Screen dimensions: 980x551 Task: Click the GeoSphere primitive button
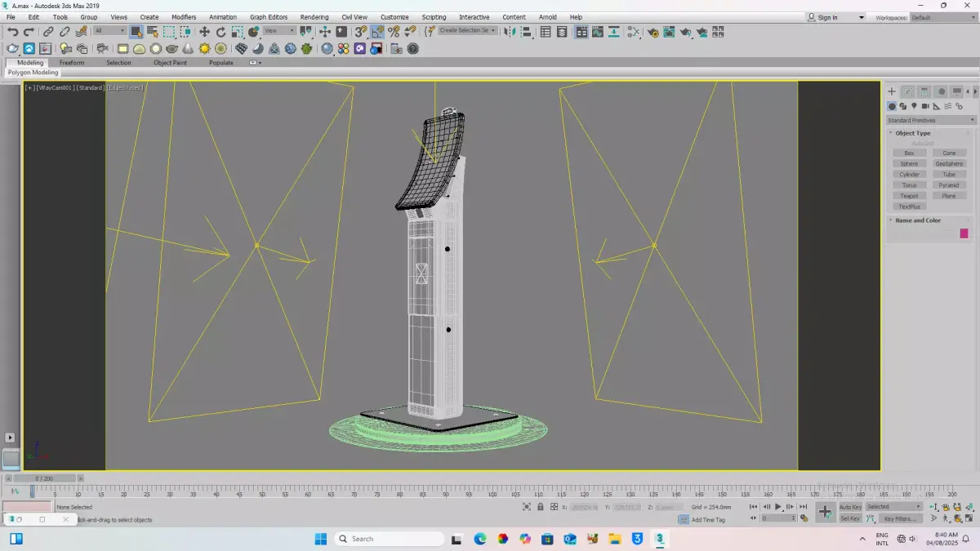click(x=949, y=164)
